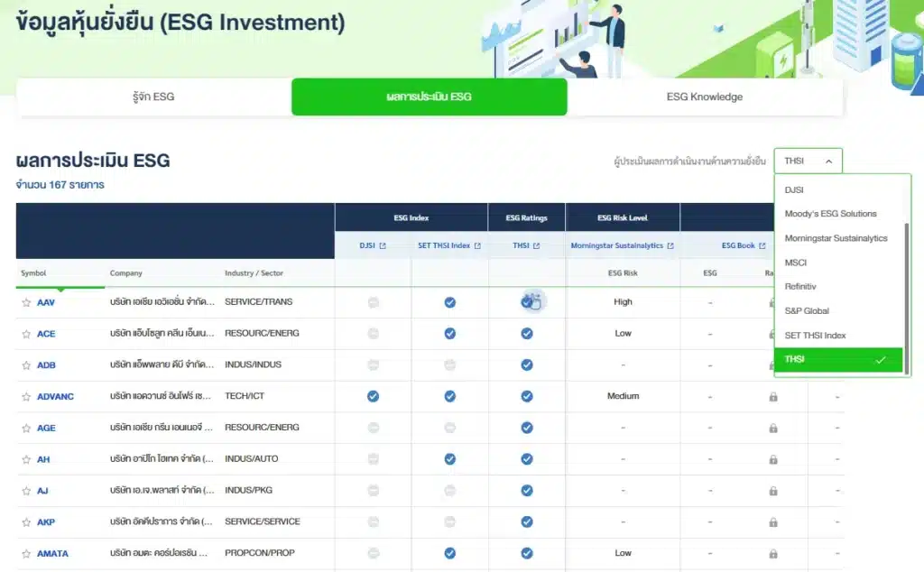924x572 pixels.
Task: Sort table by Company column
Action: pyautogui.click(x=126, y=273)
